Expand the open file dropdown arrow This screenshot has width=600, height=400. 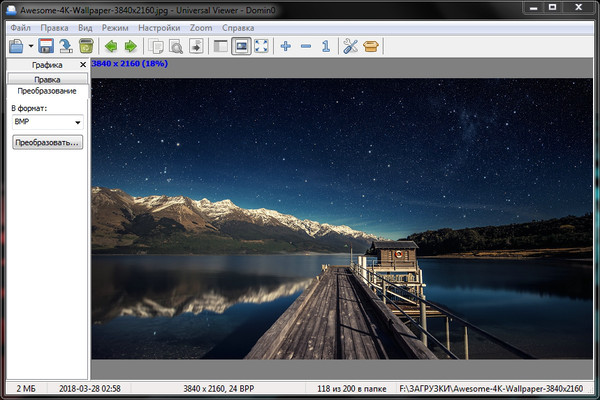point(32,47)
